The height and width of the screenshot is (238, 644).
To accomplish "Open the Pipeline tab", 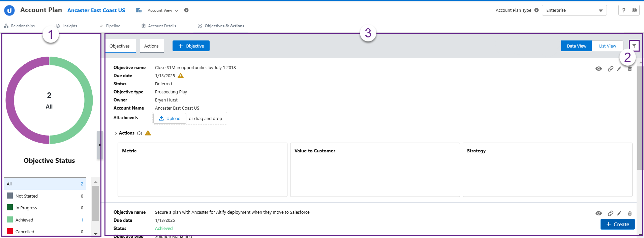I will [110, 26].
